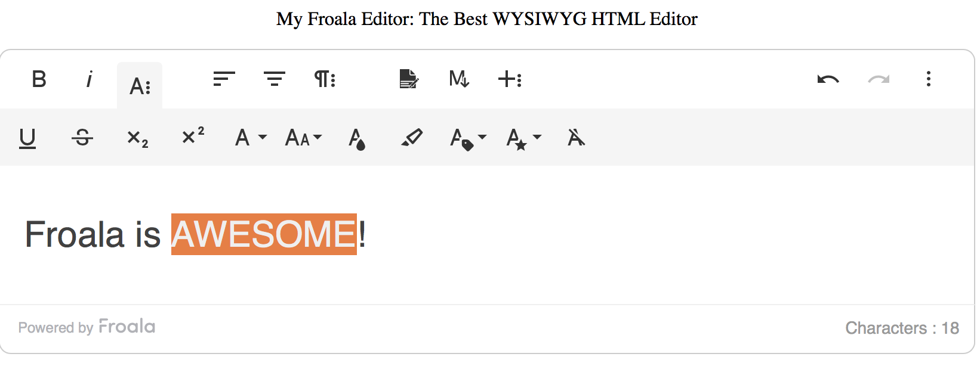980x366 pixels.
Task: Click the align left icon
Action: click(x=224, y=79)
